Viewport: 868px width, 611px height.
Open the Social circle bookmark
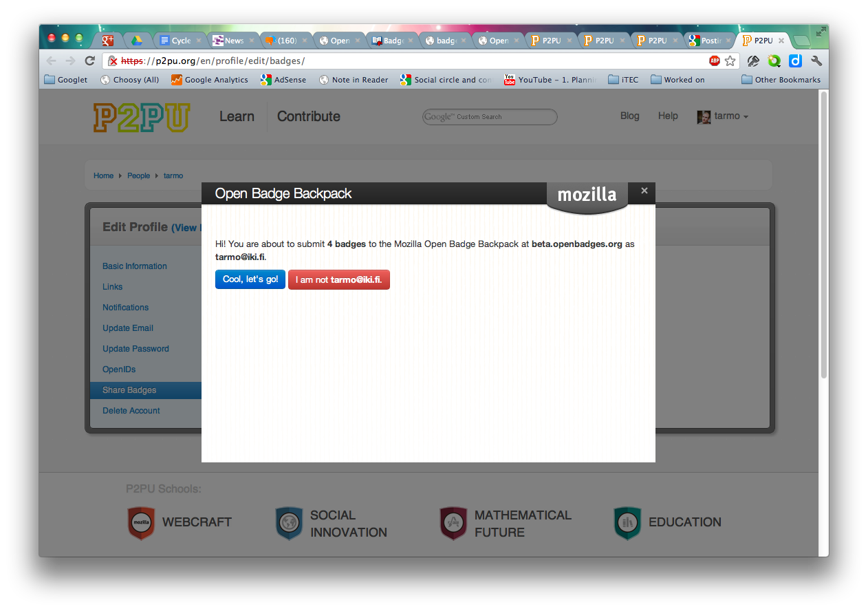[x=446, y=80]
